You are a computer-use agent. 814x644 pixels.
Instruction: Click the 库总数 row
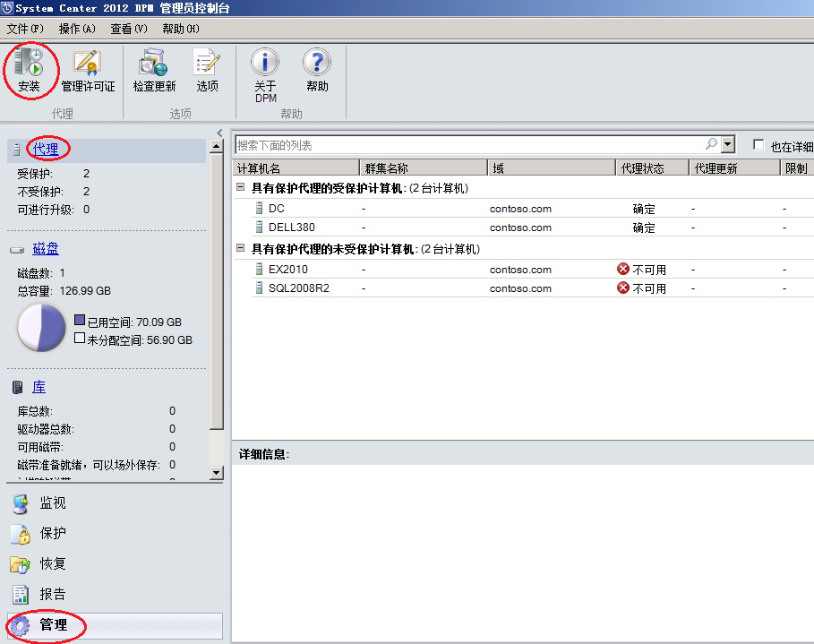97,411
